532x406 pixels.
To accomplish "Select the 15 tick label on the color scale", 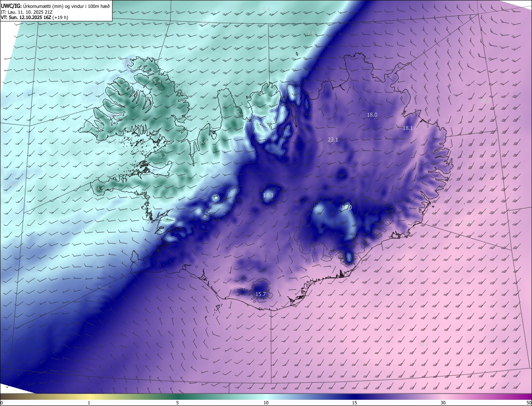I will [x=355, y=403].
